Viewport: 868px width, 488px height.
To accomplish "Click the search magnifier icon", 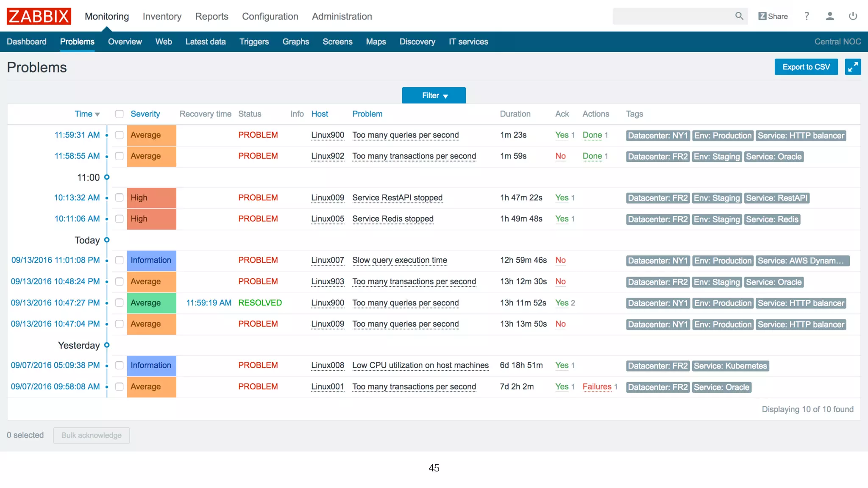I will coord(739,16).
